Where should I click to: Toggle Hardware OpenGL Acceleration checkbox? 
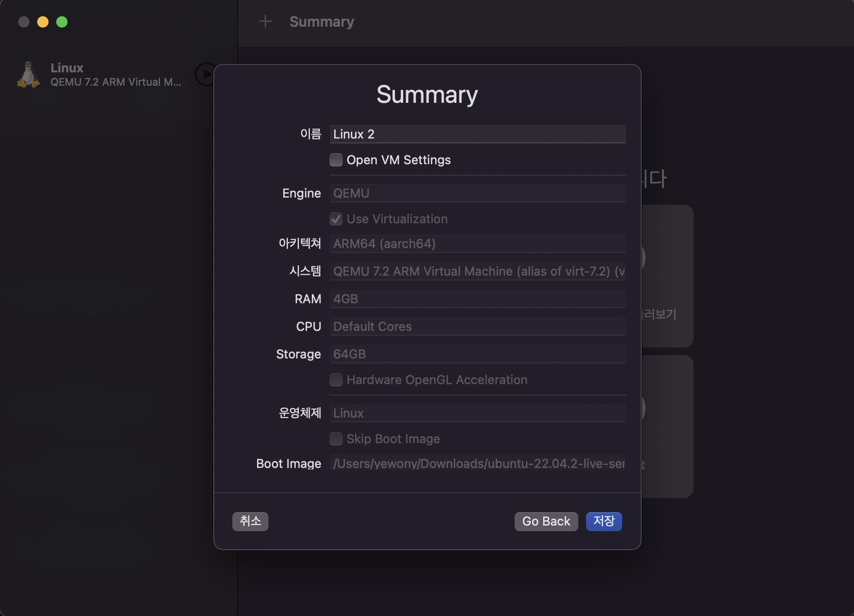[x=336, y=380]
